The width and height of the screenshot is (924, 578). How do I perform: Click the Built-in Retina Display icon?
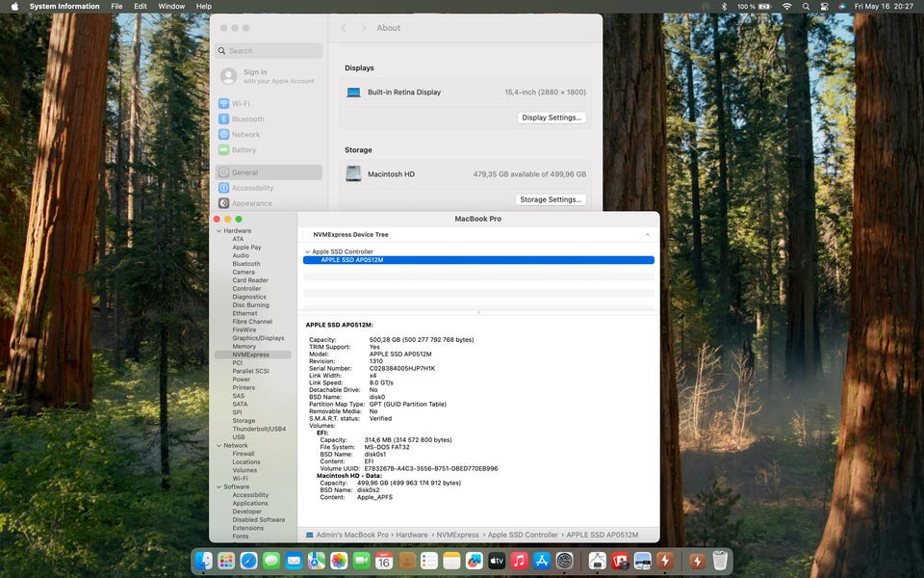tap(353, 92)
